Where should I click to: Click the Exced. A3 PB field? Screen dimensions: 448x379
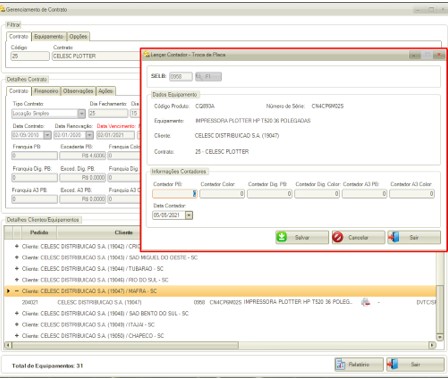click(x=83, y=199)
